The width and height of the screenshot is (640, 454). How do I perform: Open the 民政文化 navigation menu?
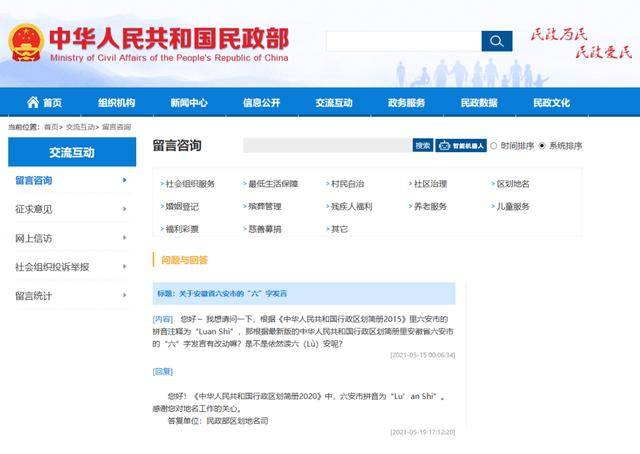[x=552, y=102]
